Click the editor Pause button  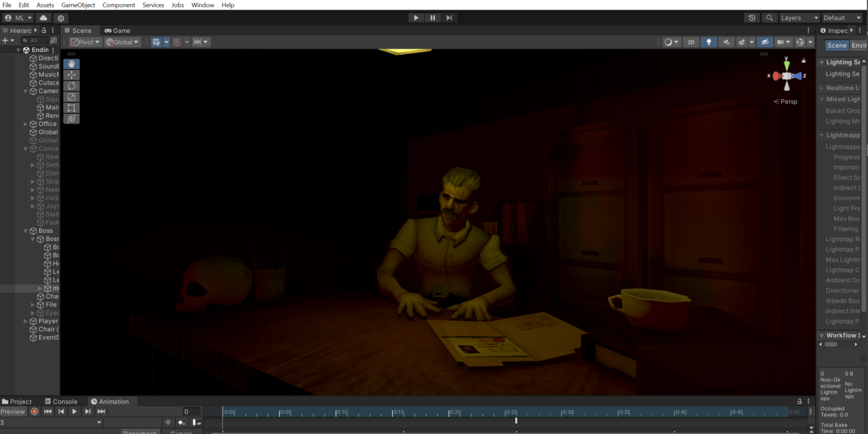[432, 18]
